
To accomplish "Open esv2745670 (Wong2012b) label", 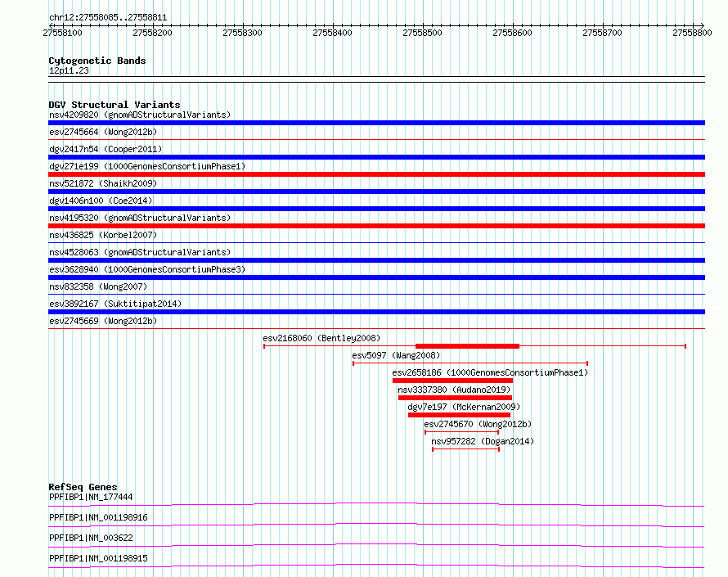I will (478, 424).
